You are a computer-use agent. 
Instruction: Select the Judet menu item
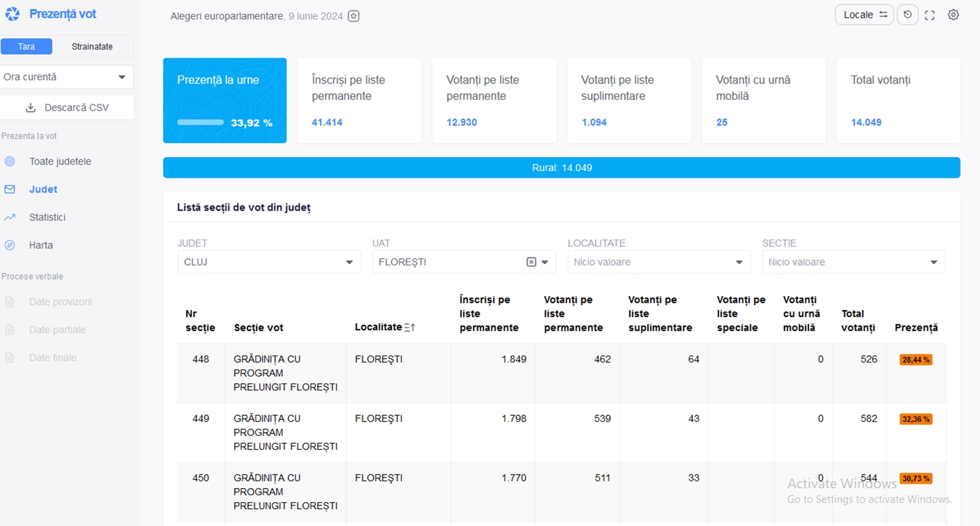point(43,189)
